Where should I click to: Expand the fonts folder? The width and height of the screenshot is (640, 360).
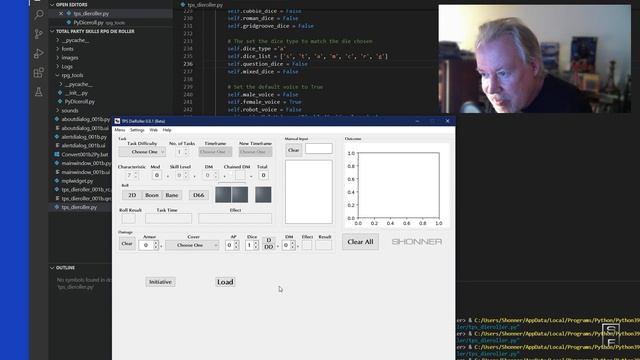(58, 49)
